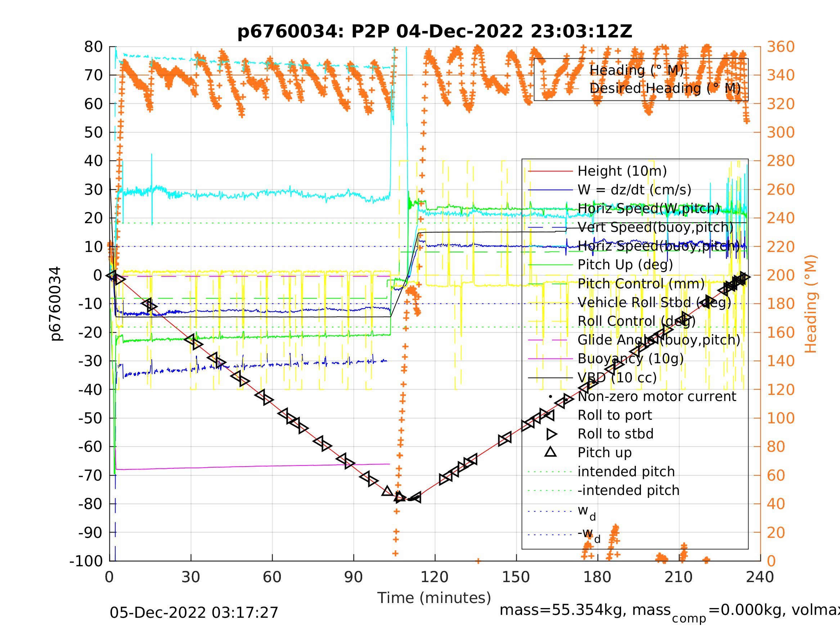Click the Time (minutes) x-axis label

[434, 598]
